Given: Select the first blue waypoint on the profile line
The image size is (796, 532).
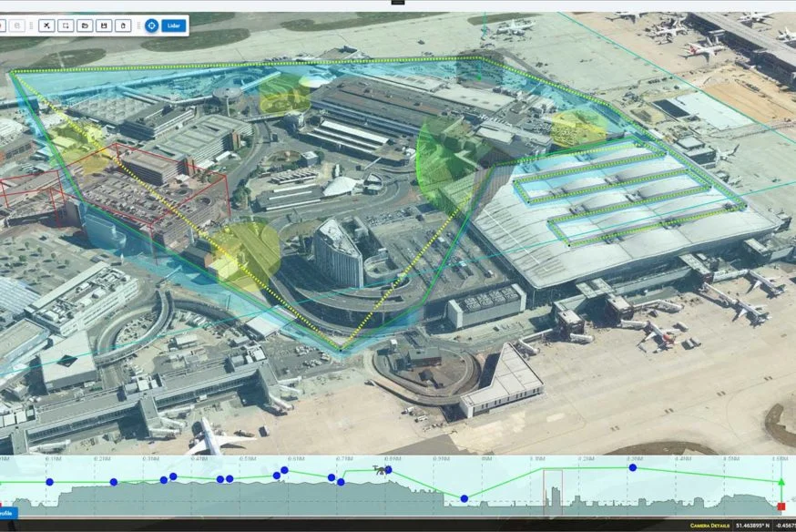Looking at the screenshot, I should 50,481.
